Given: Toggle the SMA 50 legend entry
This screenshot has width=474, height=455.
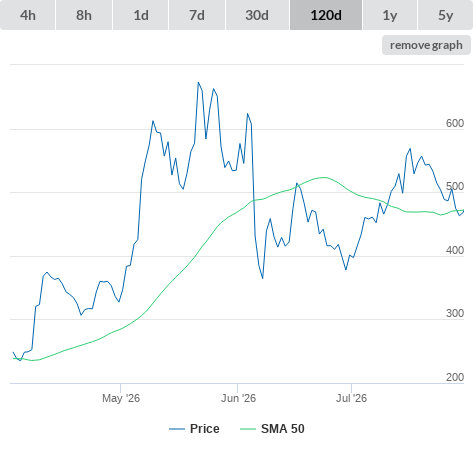Looking at the screenshot, I should (283, 429).
